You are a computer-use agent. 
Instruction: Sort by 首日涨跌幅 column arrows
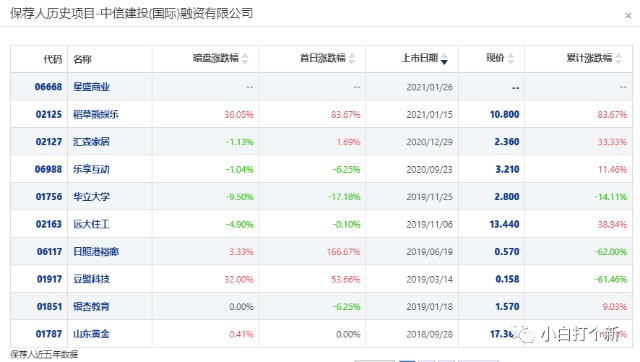coord(352,59)
